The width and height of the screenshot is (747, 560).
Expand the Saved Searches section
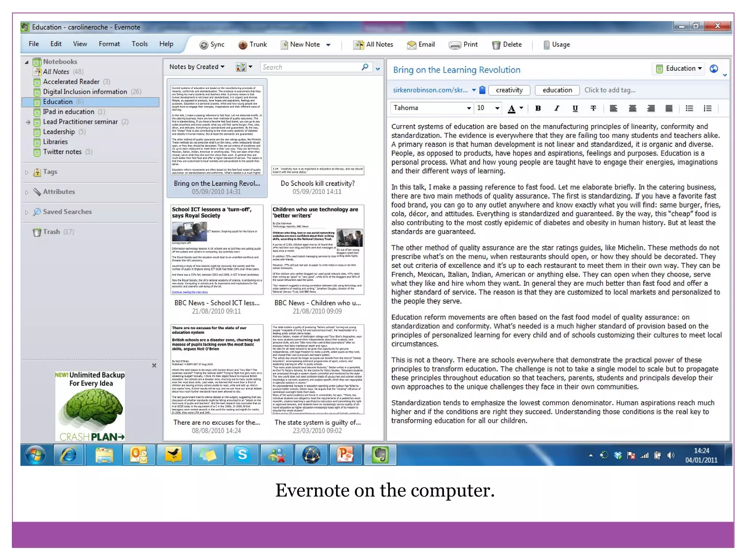pos(27,212)
